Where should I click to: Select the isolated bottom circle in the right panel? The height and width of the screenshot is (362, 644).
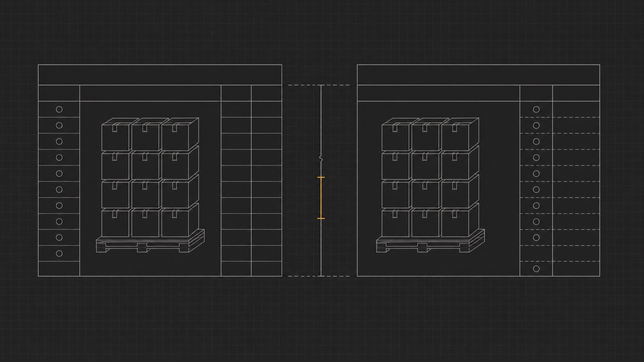[x=536, y=269]
